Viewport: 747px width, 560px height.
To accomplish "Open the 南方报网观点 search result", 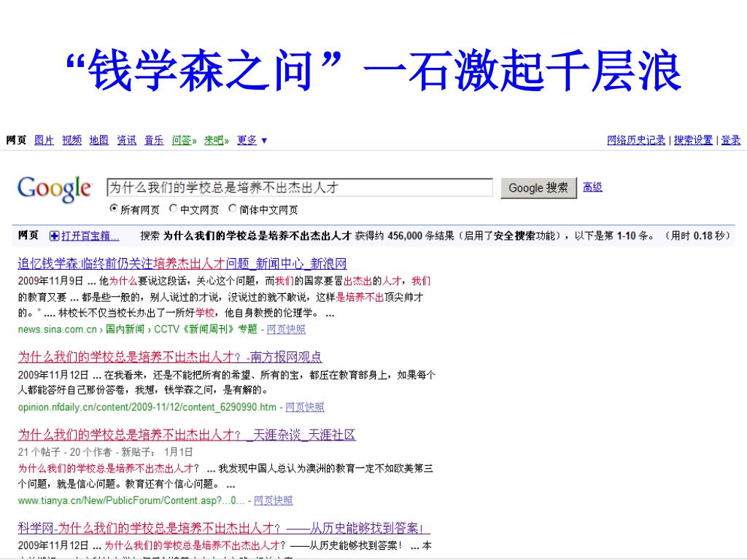I will tap(170, 357).
